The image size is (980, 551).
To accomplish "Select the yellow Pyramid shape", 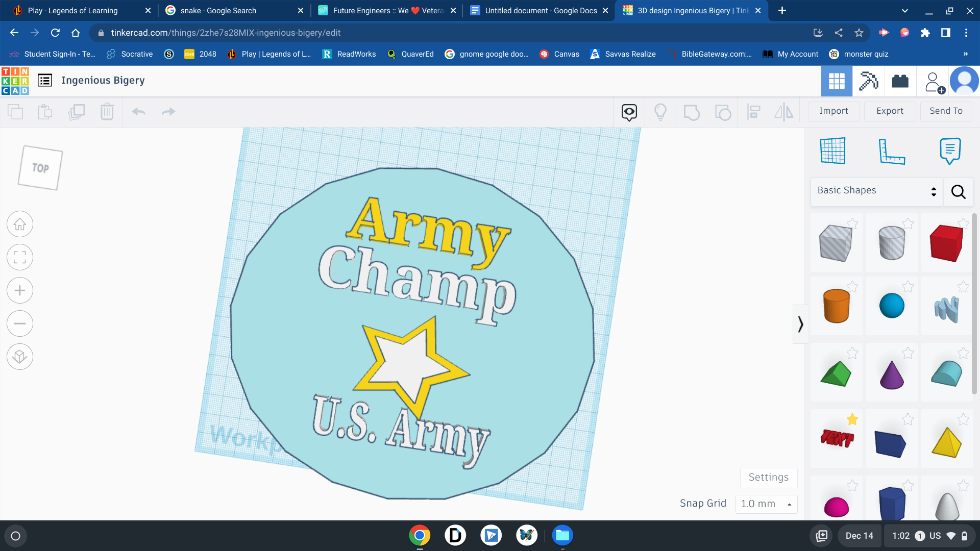I will (x=946, y=442).
